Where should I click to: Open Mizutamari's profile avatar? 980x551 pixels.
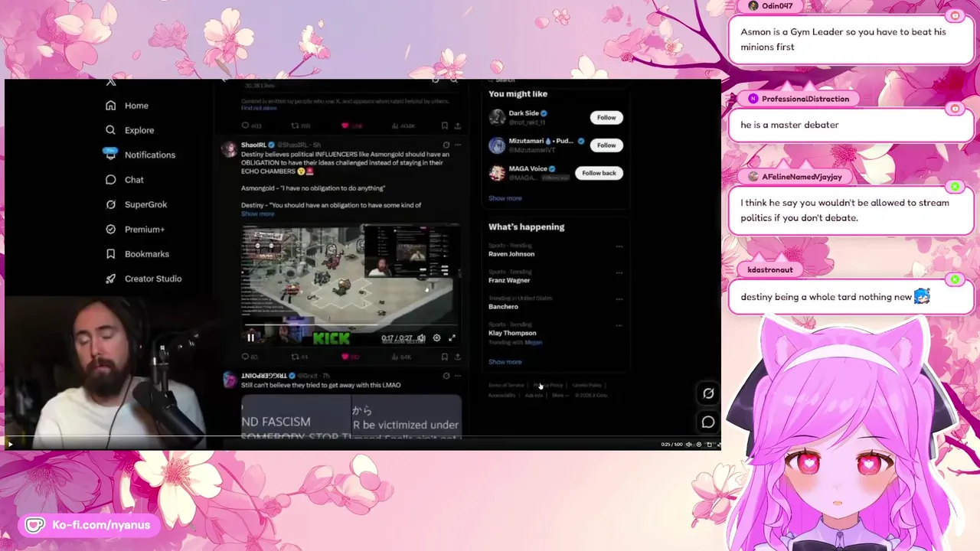497,145
